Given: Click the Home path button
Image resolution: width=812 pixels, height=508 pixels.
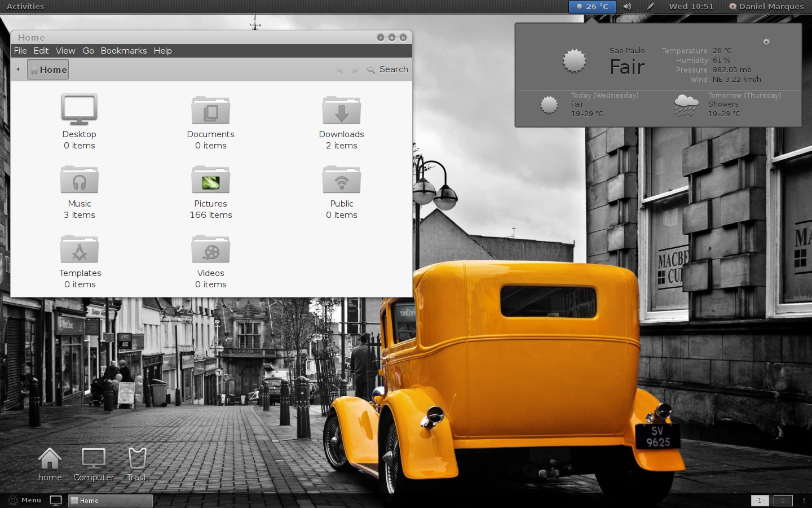Looking at the screenshot, I should point(48,69).
